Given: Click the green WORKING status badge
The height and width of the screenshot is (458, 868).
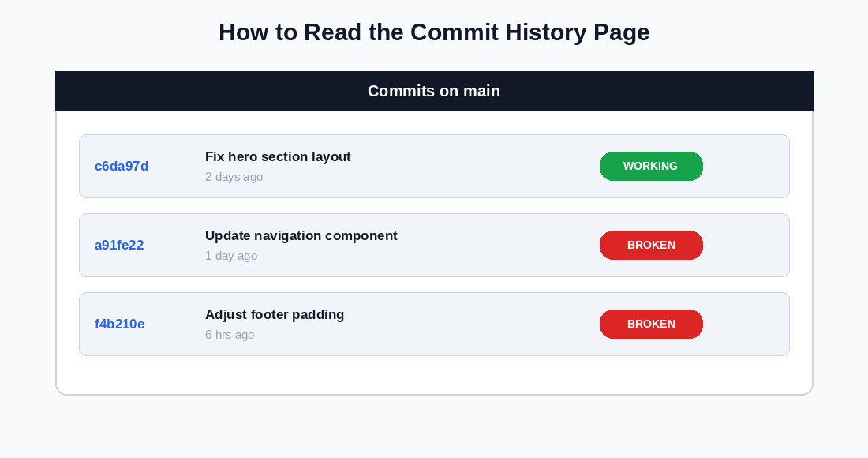Looking at the screenshot, I should pos(651,166).
